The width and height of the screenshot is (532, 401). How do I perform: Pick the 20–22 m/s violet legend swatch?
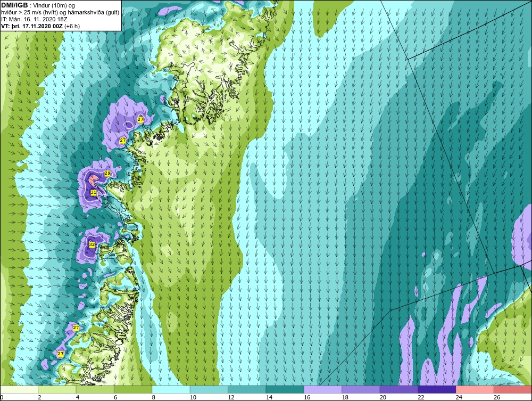pos(399,389)
